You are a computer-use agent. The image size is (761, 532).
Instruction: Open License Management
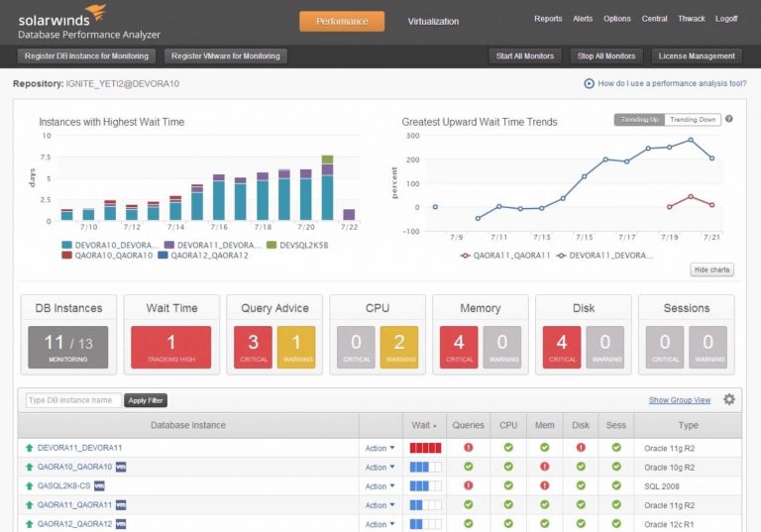coord(697,55)
